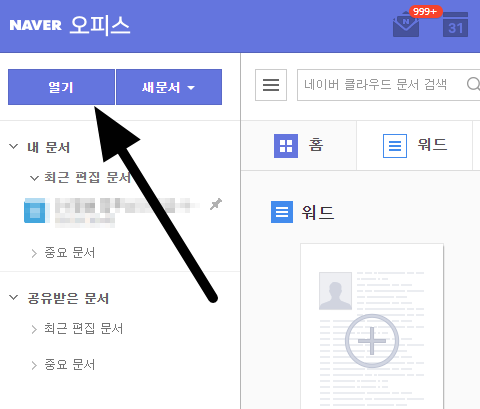Collapse the 공유받은 문서 section
This screenshot has width=480, height=409.
pyautogui.click(x=13, y=297)
